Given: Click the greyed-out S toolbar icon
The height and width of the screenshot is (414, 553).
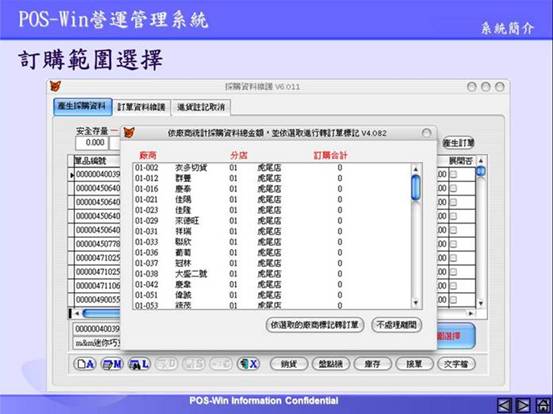Looking at the screenshot, I should click(x=194, y=364).
